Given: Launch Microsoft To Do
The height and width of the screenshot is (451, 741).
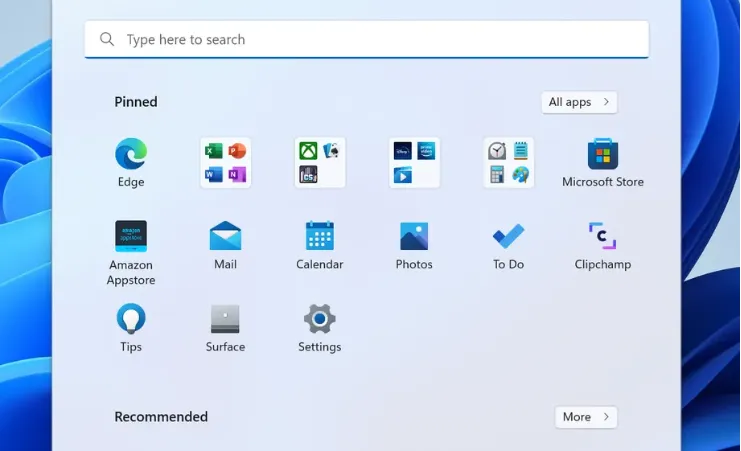Looking at the screenshot, I should (508, 245).
